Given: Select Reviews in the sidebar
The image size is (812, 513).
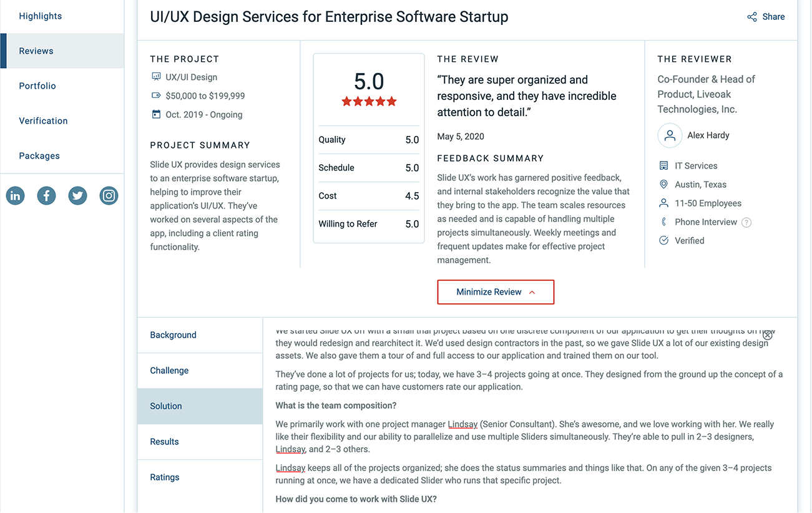Looking at the screenshot, I should 62,51.
